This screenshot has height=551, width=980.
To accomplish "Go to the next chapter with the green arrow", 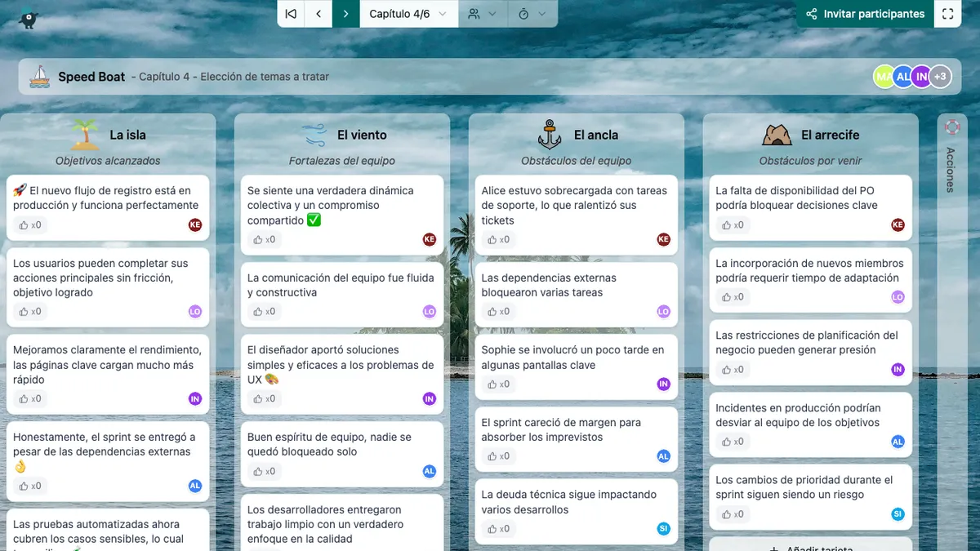I will pos(345,13).
